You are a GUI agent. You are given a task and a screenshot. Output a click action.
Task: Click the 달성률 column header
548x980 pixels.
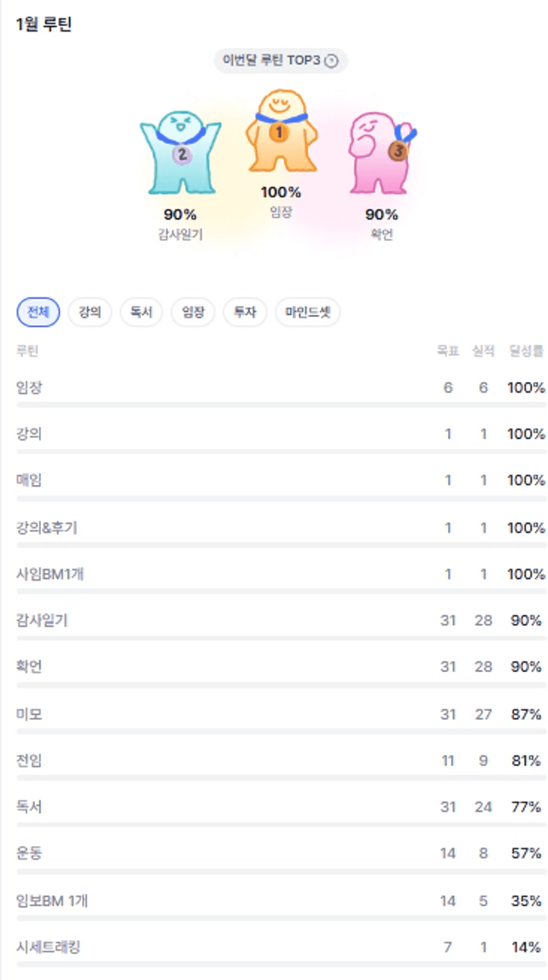point(526,351)
